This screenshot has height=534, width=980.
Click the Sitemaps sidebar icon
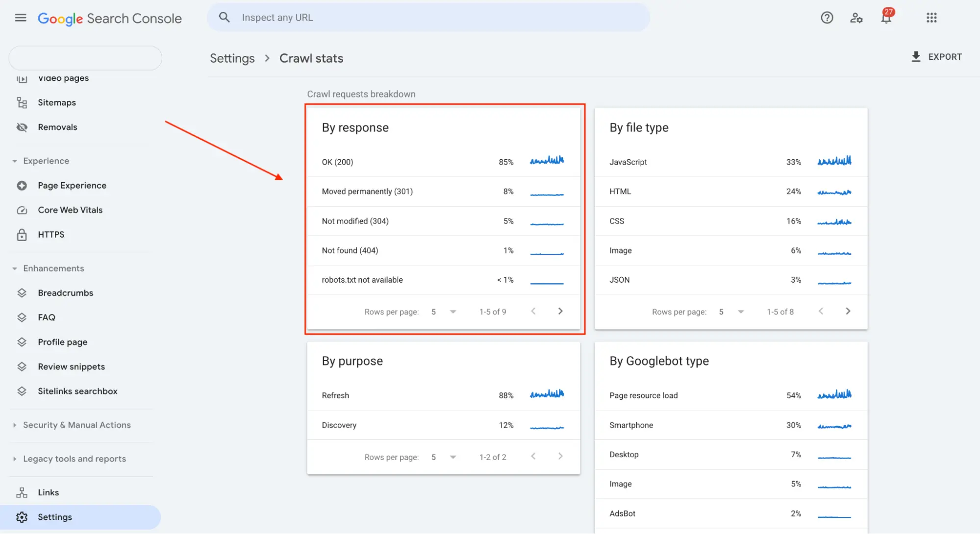[22, 102]
